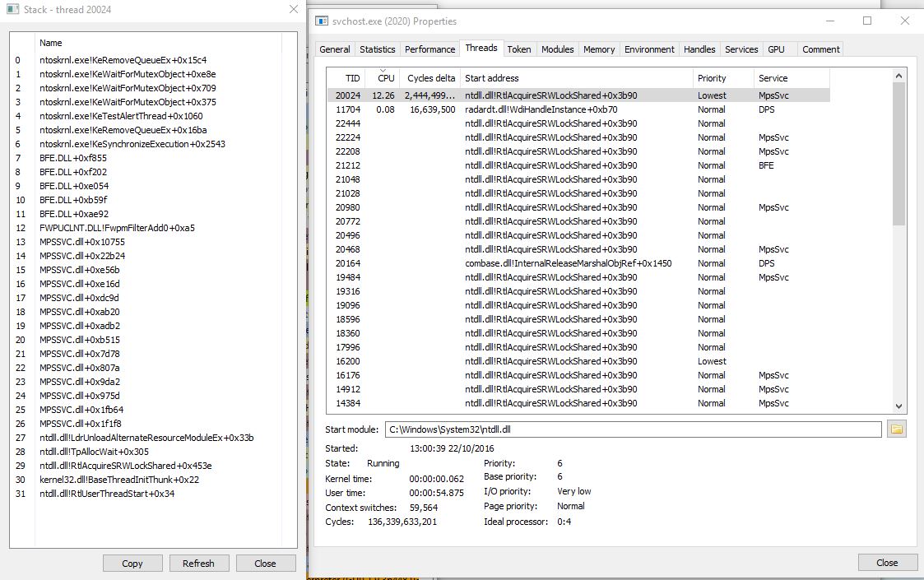Open the Start module file location folder icon
Screen dimensions: 924x580
pyautogui.click(x=897, y=429)
